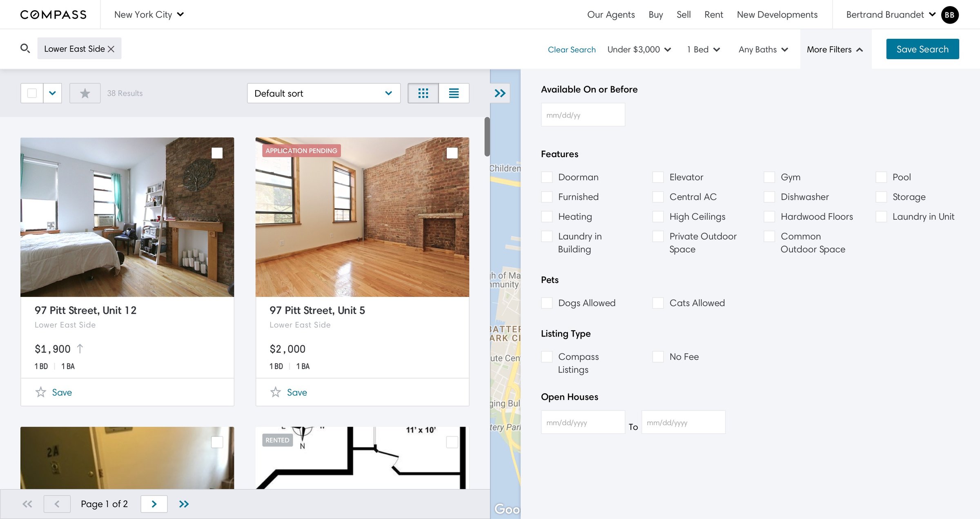Tick Laundry in Building checkbox

(x=547, y=236)
